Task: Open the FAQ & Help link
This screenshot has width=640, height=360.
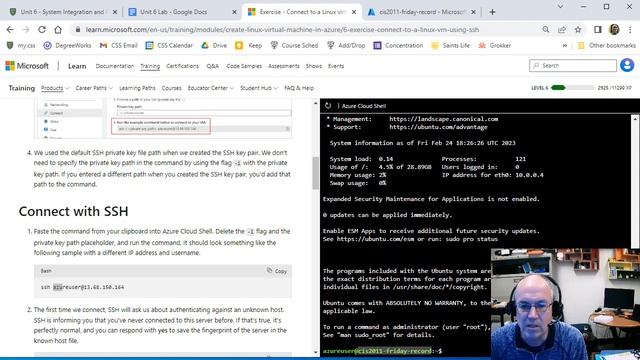Action: 299,88
